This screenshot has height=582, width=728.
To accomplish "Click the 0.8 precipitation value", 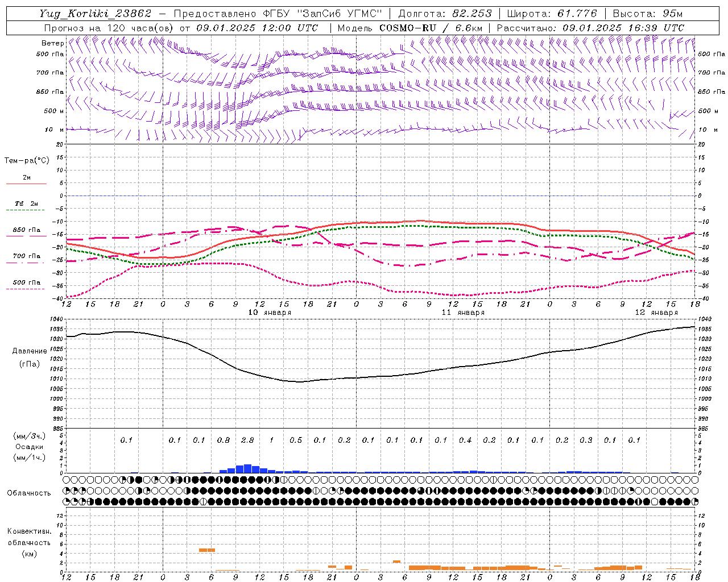I will pyautogui.click(x=224, y=440).
